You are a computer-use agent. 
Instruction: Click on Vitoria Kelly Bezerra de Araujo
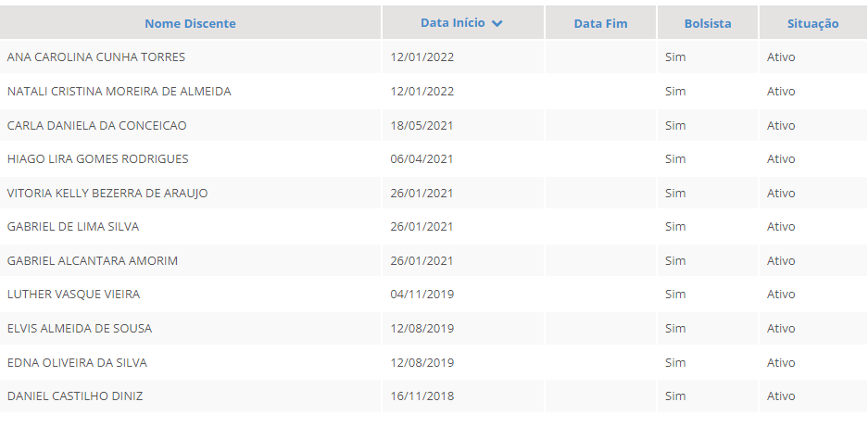point(107,193)
